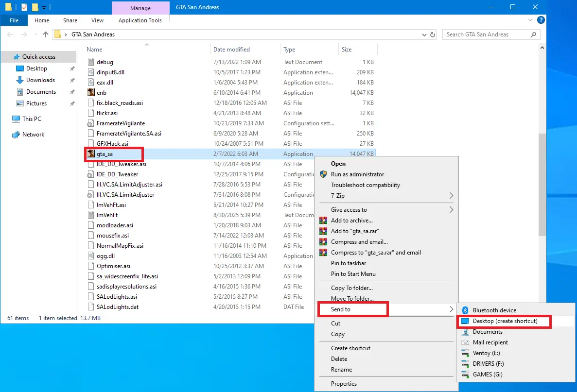This screenshot has height=392, width=577.
Task: Click the Network icon in sidebar
Action: point(16,135)
